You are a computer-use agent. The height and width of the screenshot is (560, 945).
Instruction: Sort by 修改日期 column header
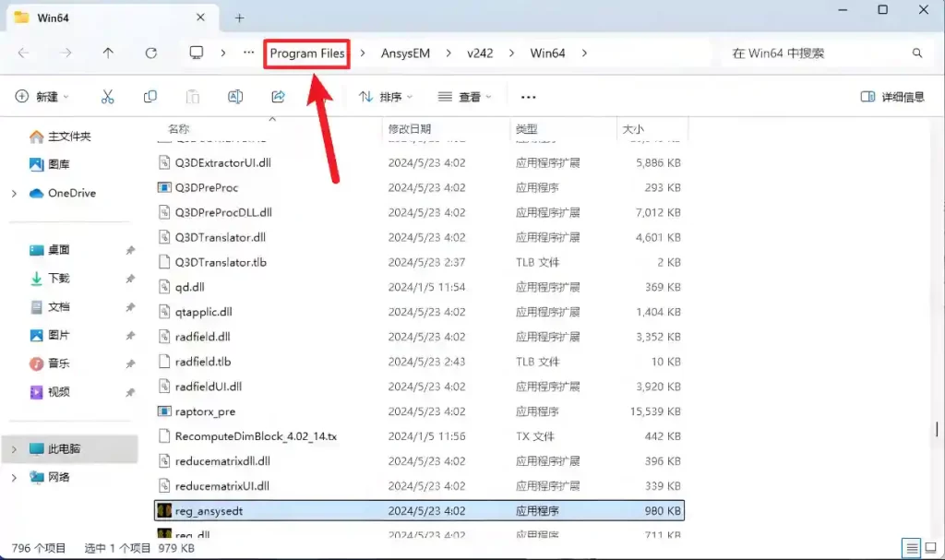coord(410,129)
